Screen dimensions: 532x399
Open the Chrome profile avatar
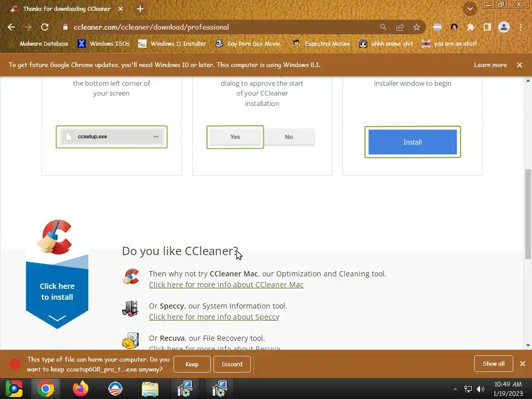pyautogui.click(x=504, y=27)
